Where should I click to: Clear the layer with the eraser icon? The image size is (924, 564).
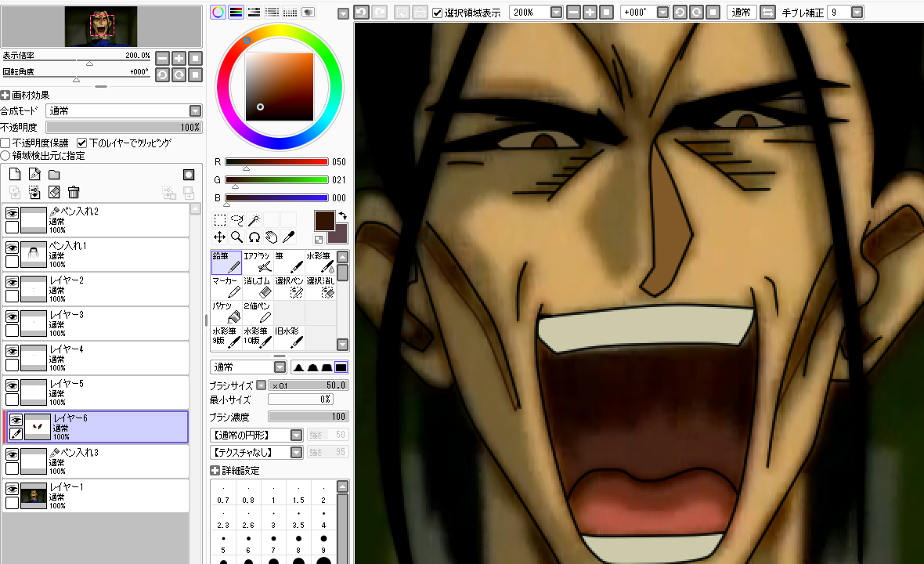point(54,192)
